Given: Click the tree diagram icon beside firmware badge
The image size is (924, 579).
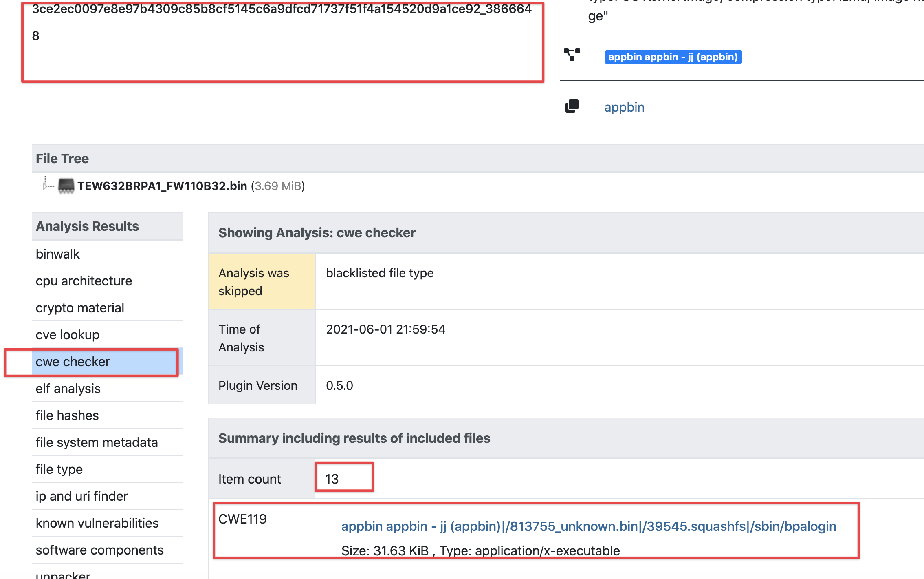Looking at the screenshot, I should click(x=572, y=54).
